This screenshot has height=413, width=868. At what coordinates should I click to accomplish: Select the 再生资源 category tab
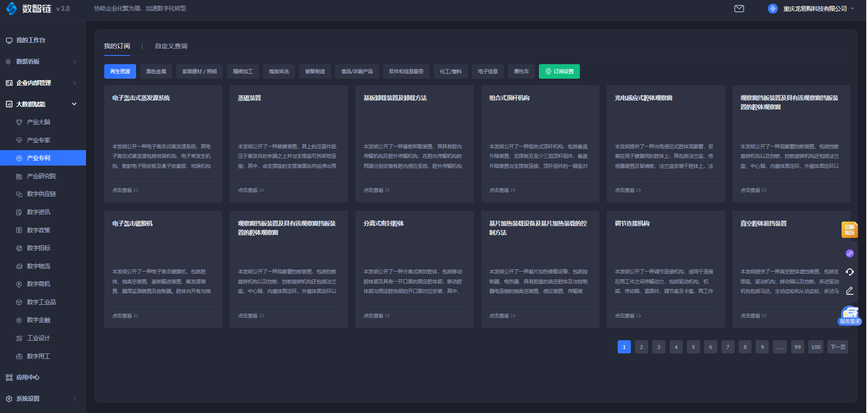pyautogui.click(x=120, y=71)
